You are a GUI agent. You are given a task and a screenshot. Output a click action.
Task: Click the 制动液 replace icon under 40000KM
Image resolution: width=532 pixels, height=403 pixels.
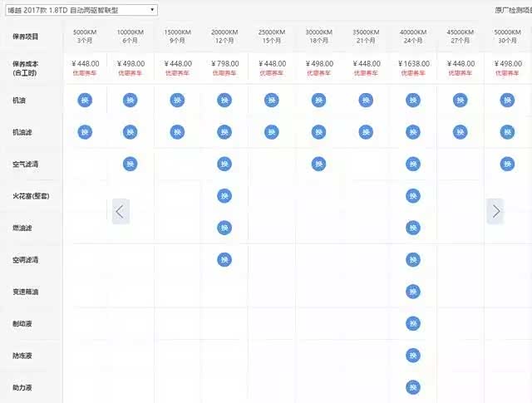[413, 323]
